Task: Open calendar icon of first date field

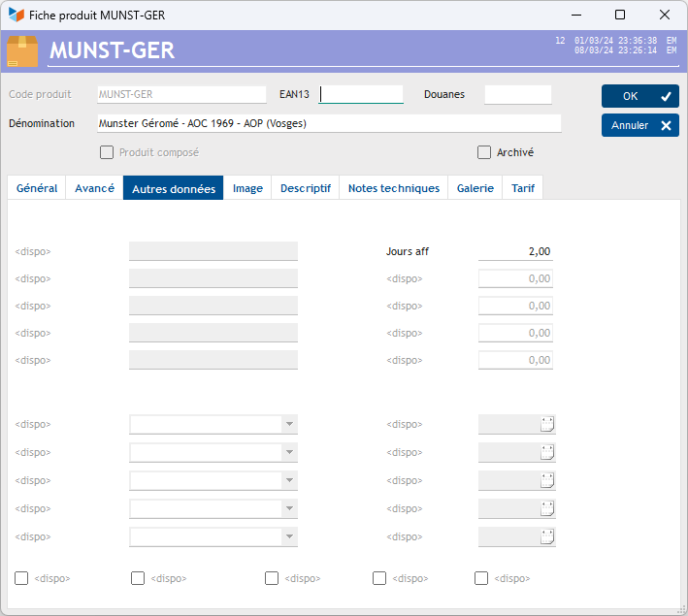Action: [x=546, y=424]
